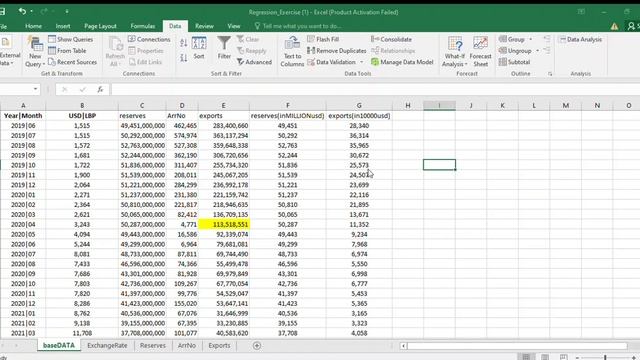The width and height of the screenshot is (640, 360).
Task: Open Recent Sources
Action: tap(72, 62)
